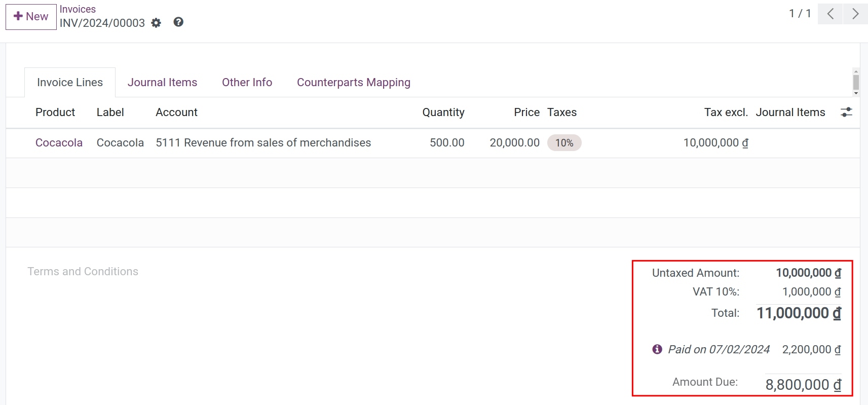Click the Amount Due 8,800,000 ₫ value
This screenshot has width=868, height=405.
click(x=803, y=385)
